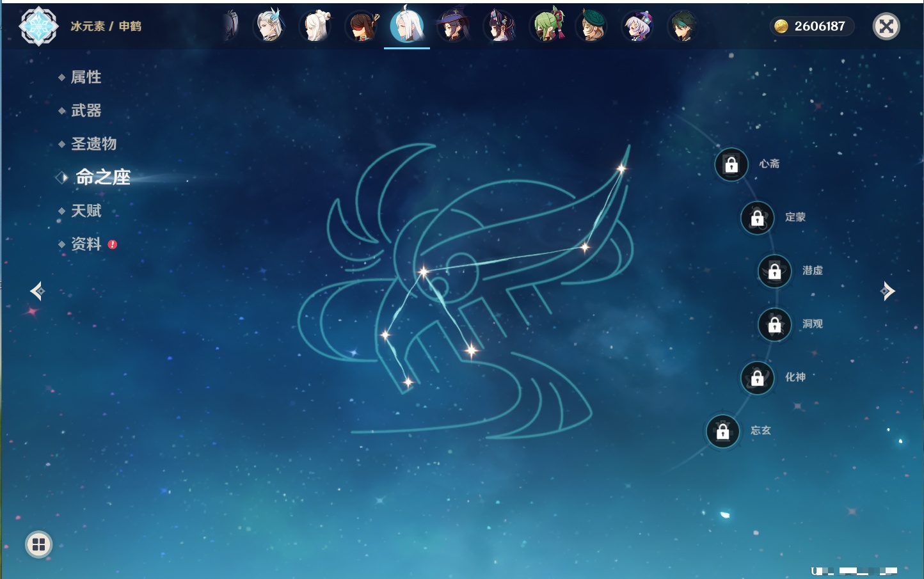Image resolution: width=924 pixels, height=579 pixels.
Task: Close the character screen with X button
Action: [x=886, y=26]
